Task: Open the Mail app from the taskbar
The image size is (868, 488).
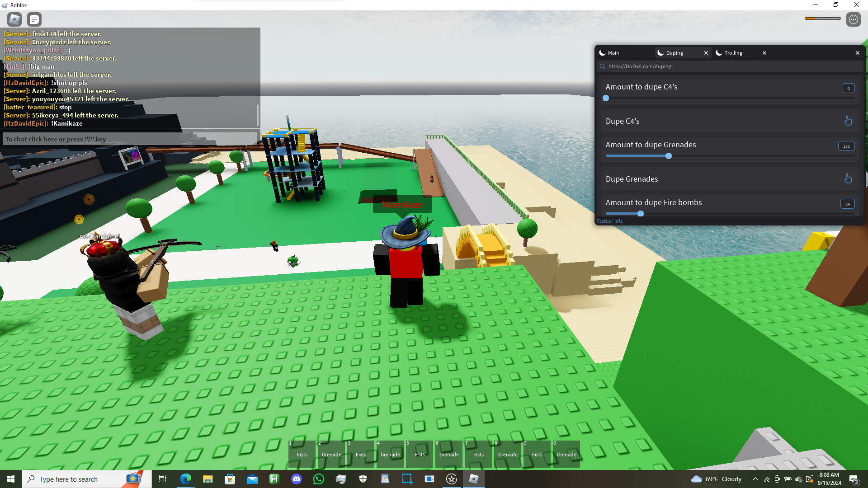Action: coord(252,479)
